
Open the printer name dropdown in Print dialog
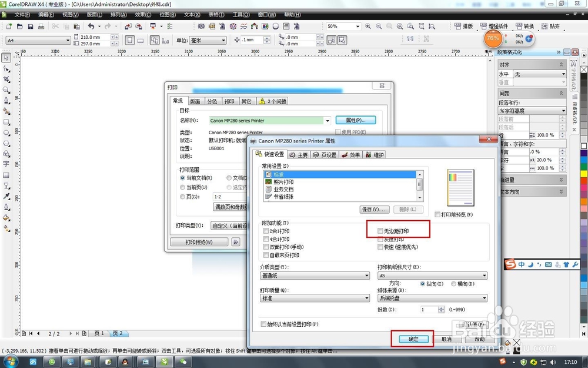tap(328, 121)
